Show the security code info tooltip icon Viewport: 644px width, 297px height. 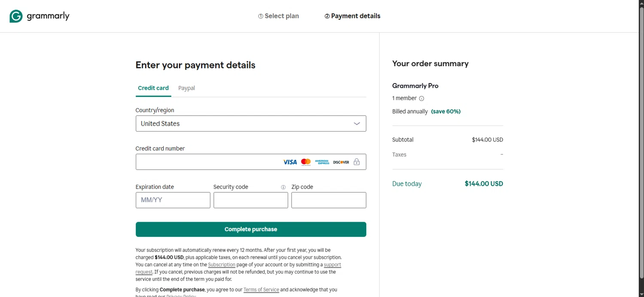coord(283,187)
